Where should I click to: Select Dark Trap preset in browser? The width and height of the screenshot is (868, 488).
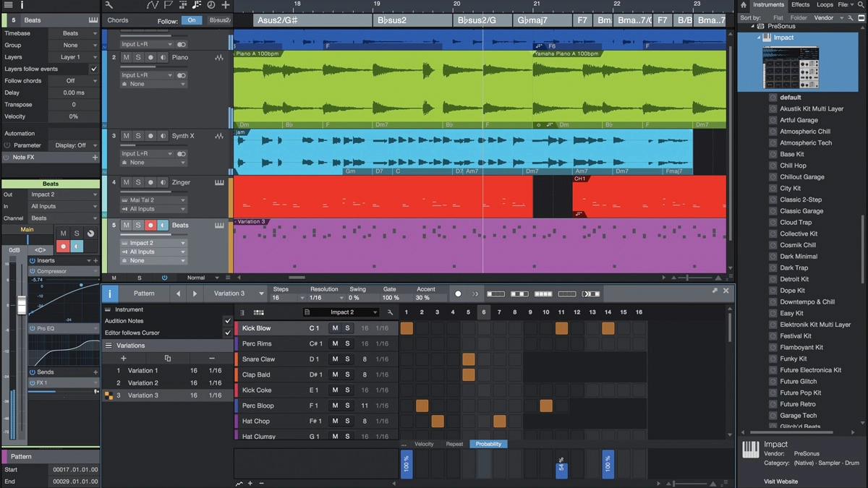(794, 267)
